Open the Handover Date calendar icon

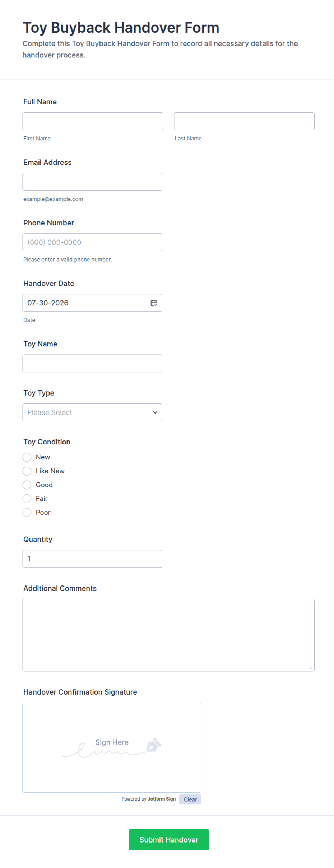[154, 303]
